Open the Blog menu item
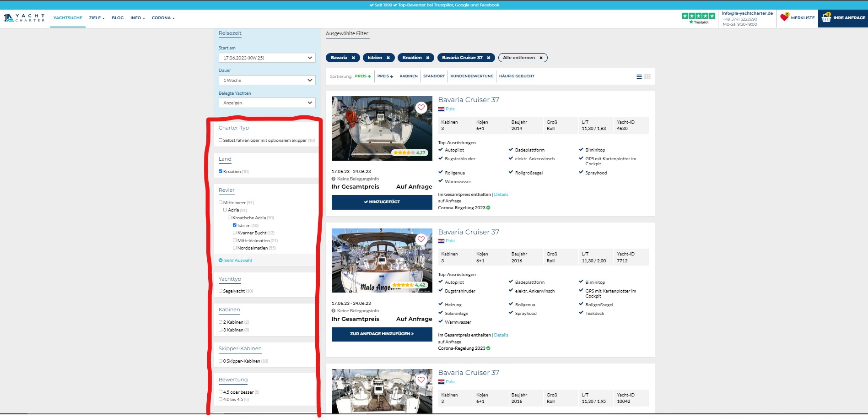Screen dimensions: 868x418 [x=118, y=18]
